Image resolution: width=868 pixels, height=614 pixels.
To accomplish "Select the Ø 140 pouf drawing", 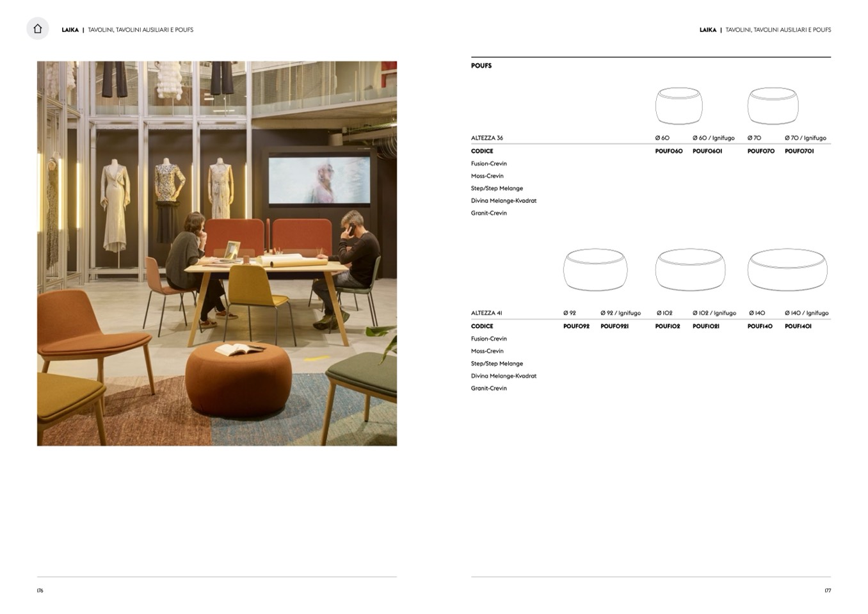I will click(x=787, y=270).
